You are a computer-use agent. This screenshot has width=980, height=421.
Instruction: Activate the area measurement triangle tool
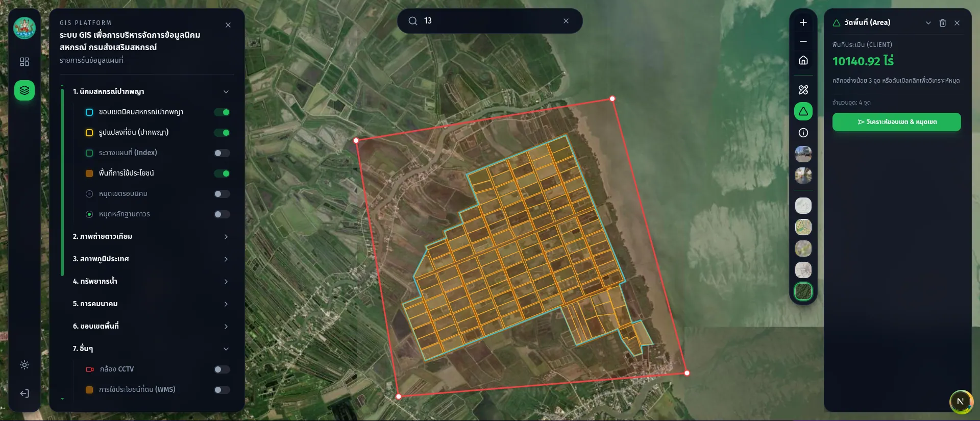point(803,111)
